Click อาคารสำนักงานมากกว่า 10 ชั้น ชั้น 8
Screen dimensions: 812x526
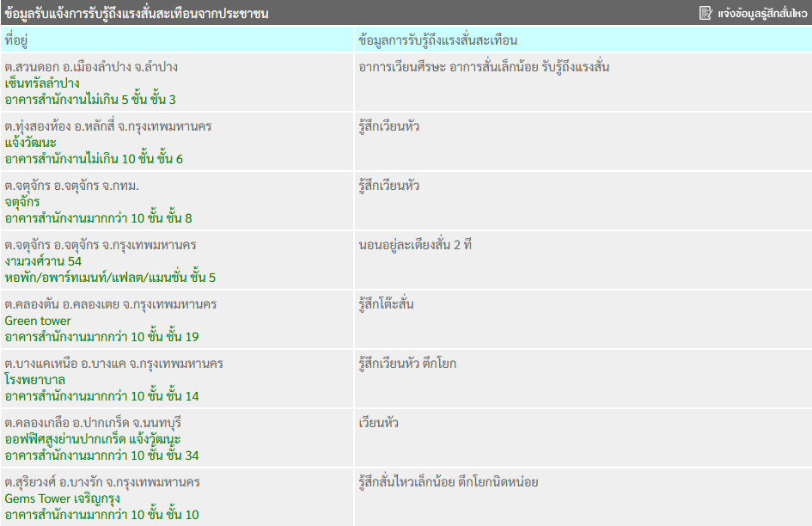(99, 218)
